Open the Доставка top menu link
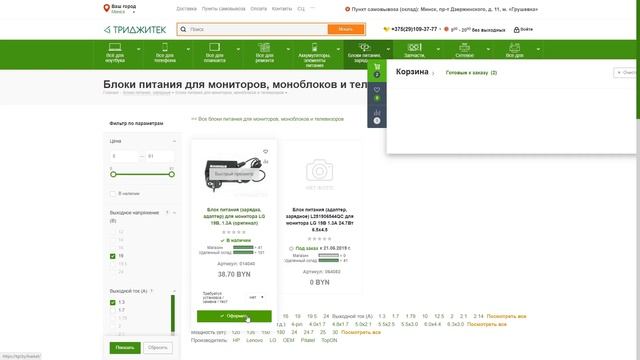This screenshot has width=640, height=360. [186, 9]
